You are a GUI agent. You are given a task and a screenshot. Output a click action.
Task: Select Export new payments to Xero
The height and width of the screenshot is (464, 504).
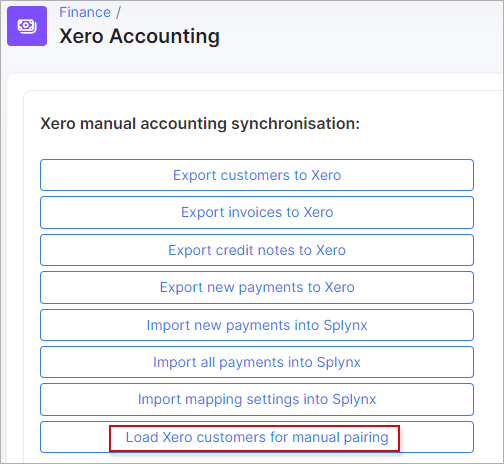[x=257, y=287]
